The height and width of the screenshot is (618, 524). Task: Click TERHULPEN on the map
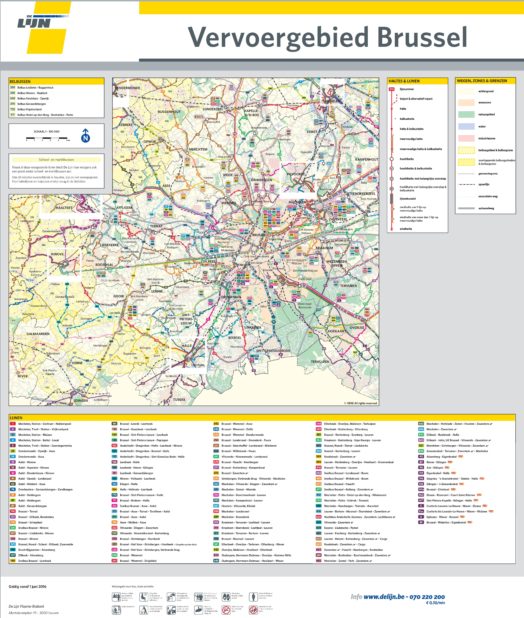click(x=320, y=361)
